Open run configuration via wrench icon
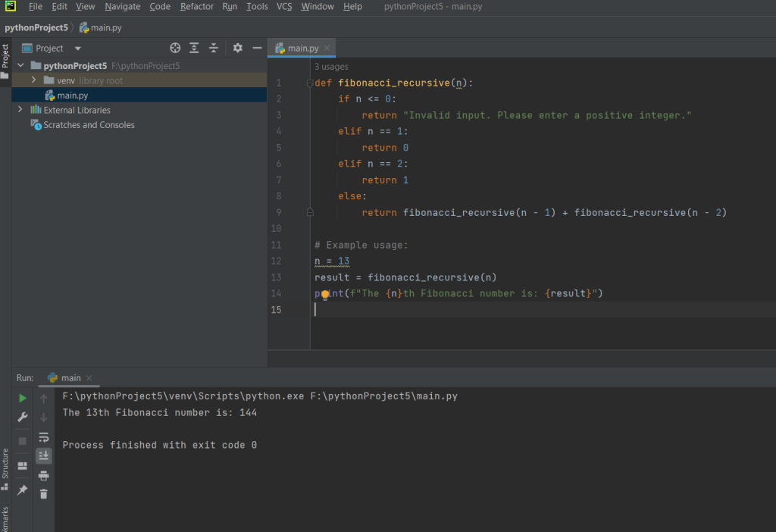 23,417
